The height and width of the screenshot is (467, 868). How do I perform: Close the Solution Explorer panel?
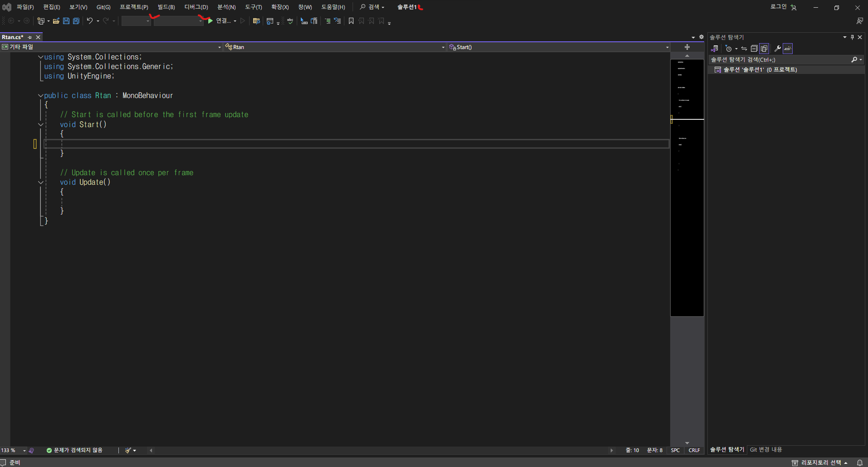coord(860,37)
